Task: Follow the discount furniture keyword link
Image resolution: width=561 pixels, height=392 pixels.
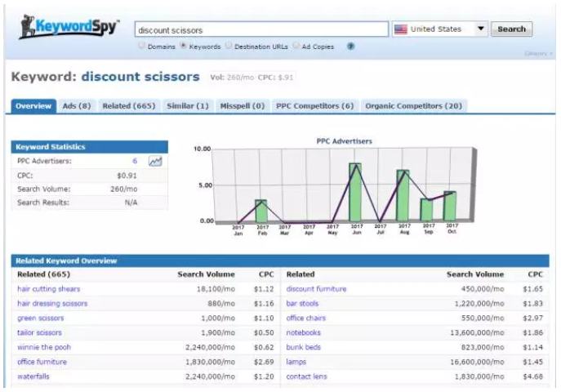Action: pyautogui.click(x=316, y=288)
